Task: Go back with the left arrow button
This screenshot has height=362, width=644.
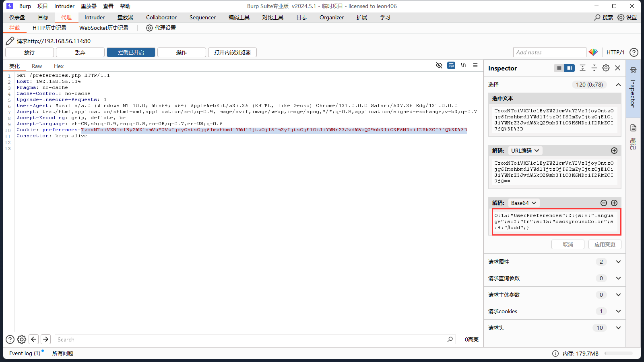Action: 34,339
